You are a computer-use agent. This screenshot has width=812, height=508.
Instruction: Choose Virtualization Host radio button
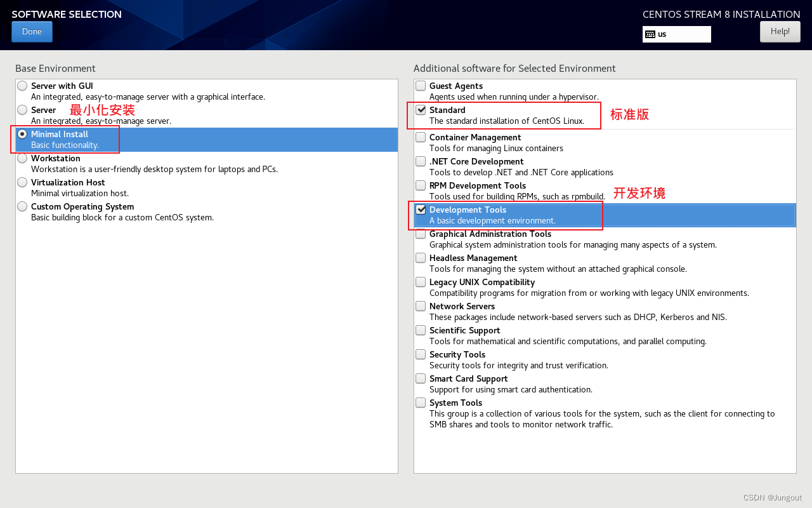click(x=23, y=182)
